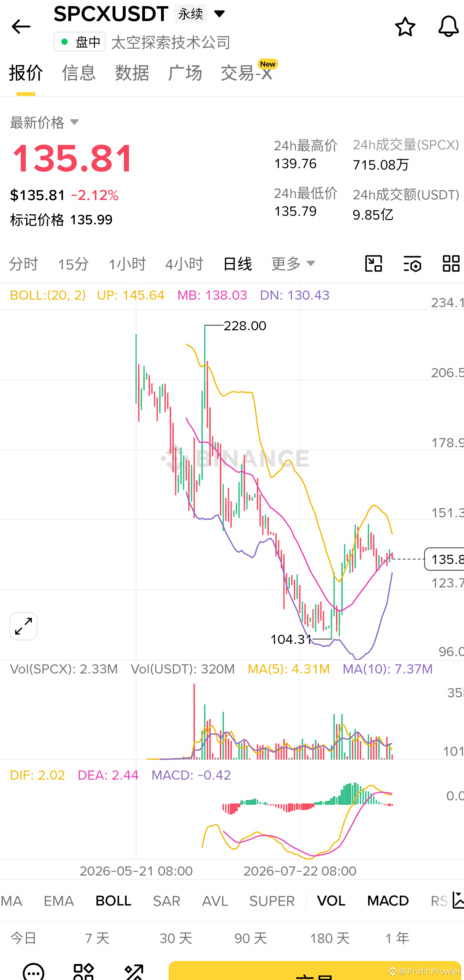464x980 pixels.
Task: Open the 更多 timeframe dropdown
Action: pos(293,263)
